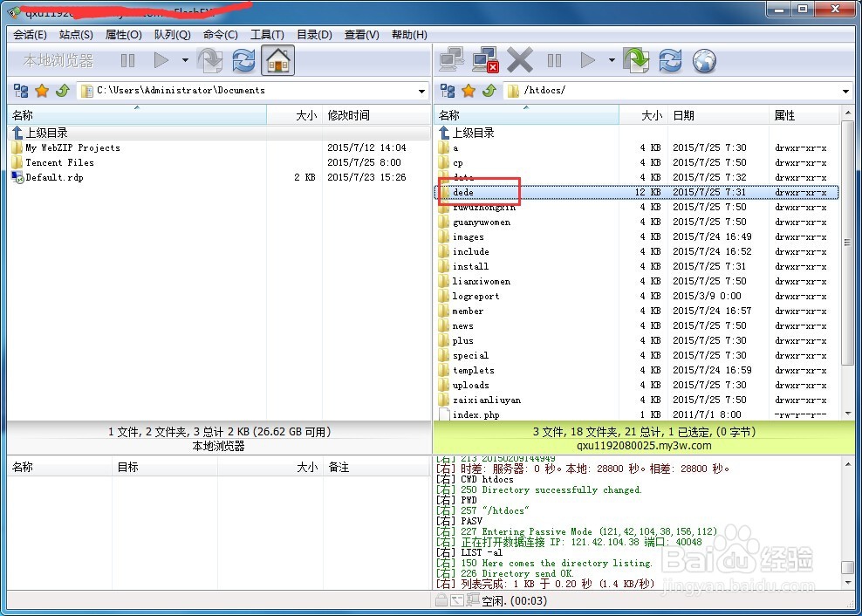The width and height of the screenshot is (862, 616).
Task: Select the dede folder
Action: point(637,192)
